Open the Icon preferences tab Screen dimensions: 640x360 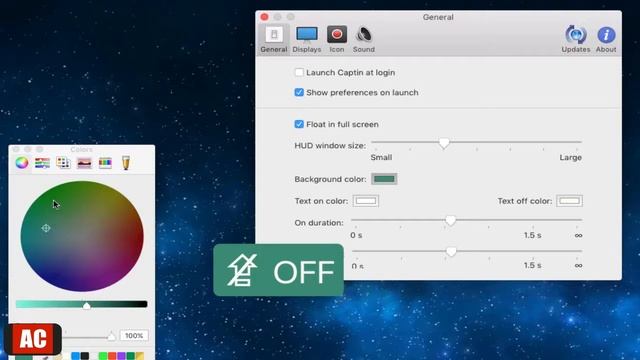(337, 40)
